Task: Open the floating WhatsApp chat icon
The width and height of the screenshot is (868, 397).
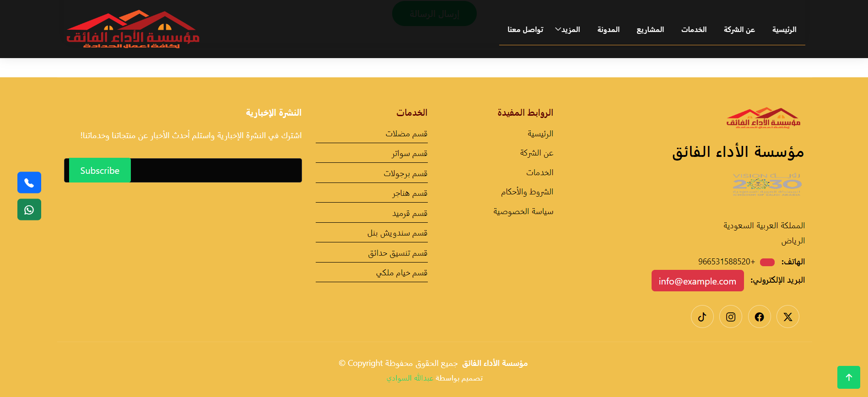Action: pyautogui.click(x=29, y=209)
